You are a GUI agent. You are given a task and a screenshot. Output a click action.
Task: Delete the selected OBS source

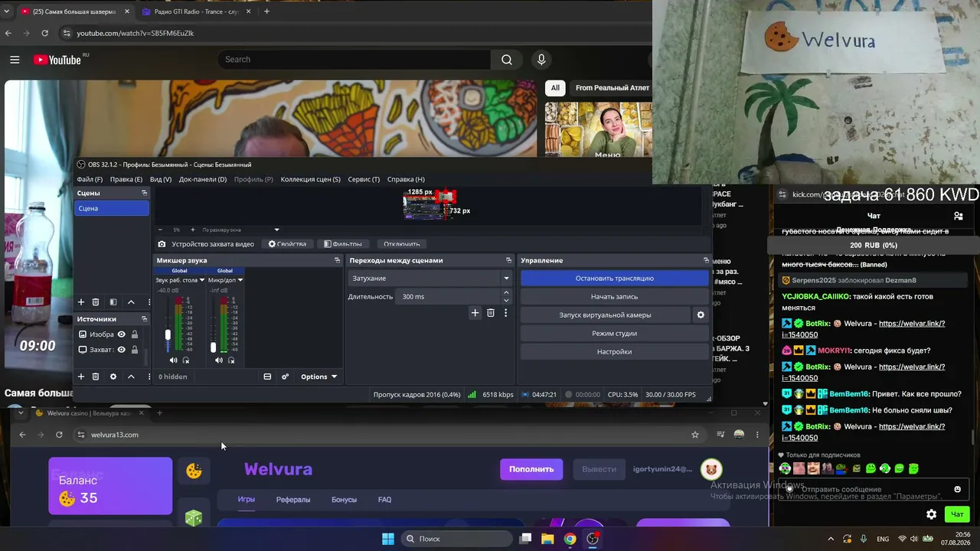(96, 377)
